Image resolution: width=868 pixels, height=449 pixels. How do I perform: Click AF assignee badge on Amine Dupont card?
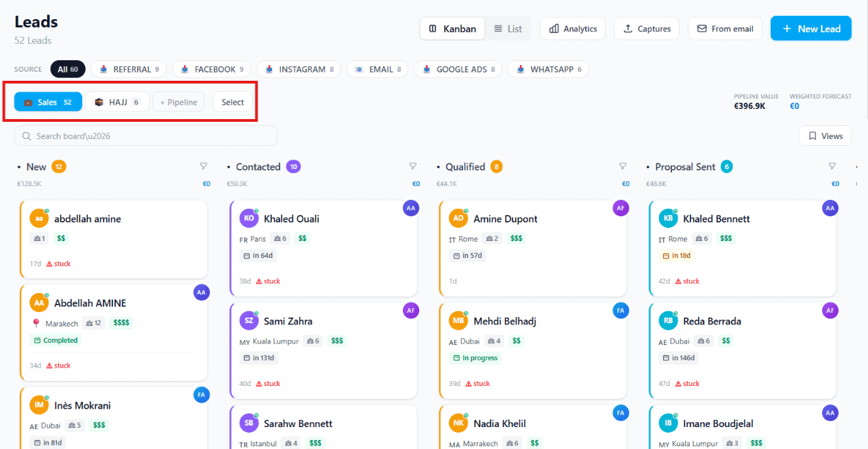621,208
